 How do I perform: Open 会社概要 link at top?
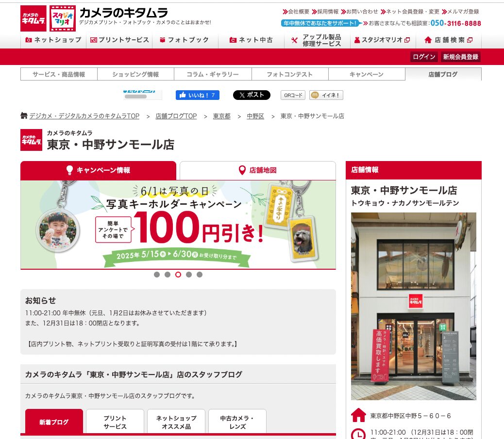(x=296, y=12)
